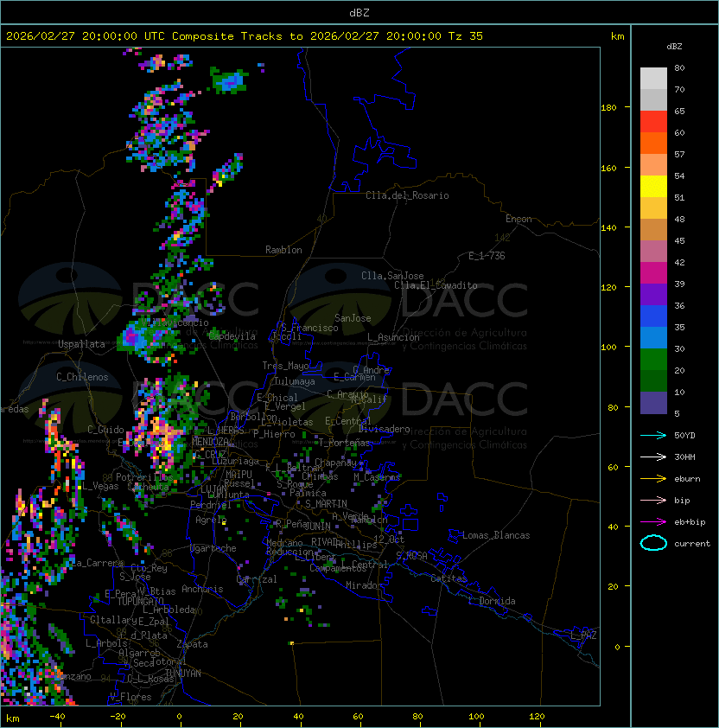
Task: Click the Tres_Mayo label
Action: (285, 366)
